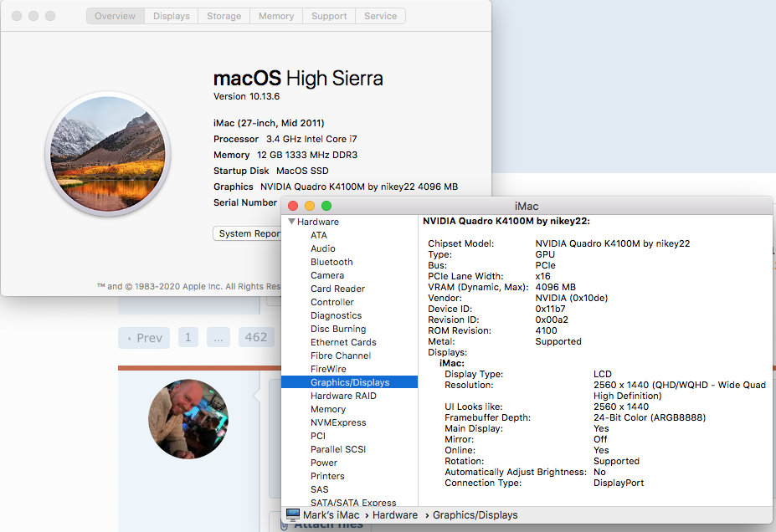Image resolution: width=776 pixels, height=532 pixels.
Task: Collapse the Hardware disclosure triangle
Action: pyautogui.click(x=291, y=222)
